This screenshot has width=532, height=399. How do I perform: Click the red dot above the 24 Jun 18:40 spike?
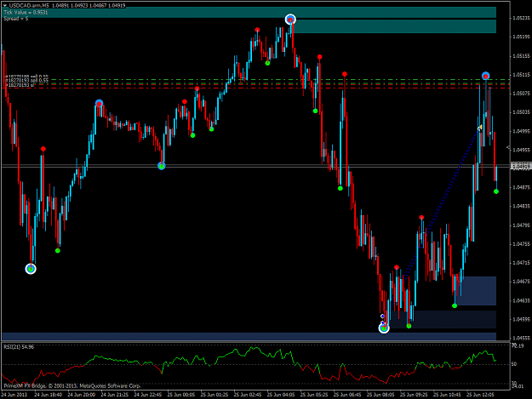coord(43,149)
